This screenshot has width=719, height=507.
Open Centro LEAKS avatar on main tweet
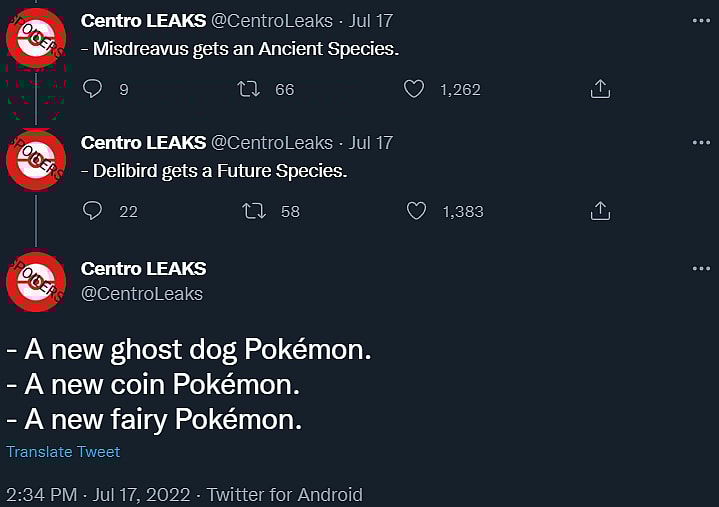[36, 281]
